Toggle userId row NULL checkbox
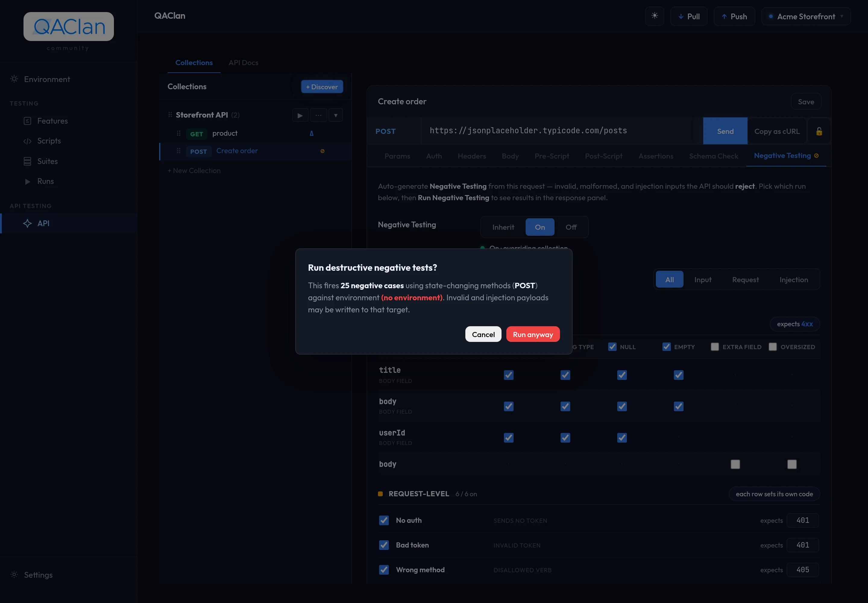Image resolution: width=868 pixels, height=603 pixels. (x=622, y=438)
